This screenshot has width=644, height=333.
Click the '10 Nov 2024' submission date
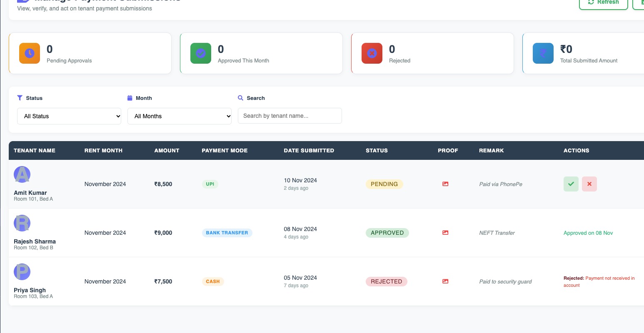[300, 180]
